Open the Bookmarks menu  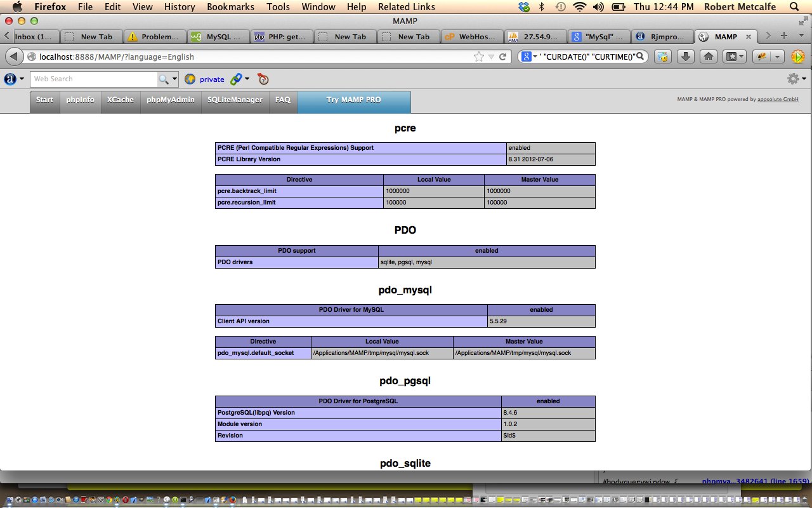point(229,7)
